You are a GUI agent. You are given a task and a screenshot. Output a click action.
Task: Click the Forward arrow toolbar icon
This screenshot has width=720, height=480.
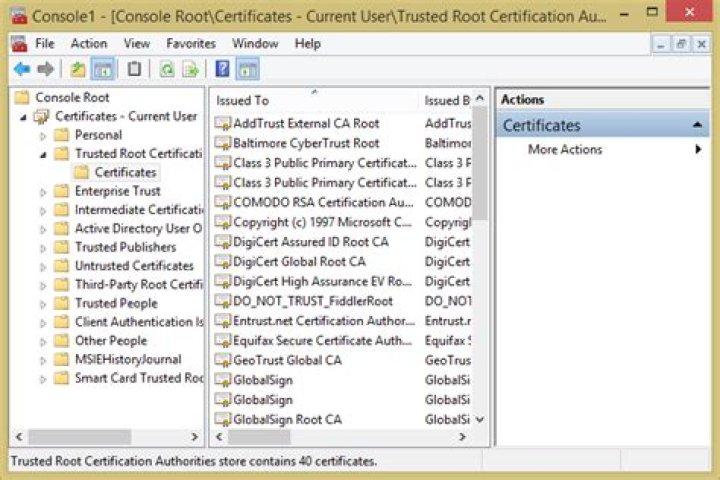45,69
